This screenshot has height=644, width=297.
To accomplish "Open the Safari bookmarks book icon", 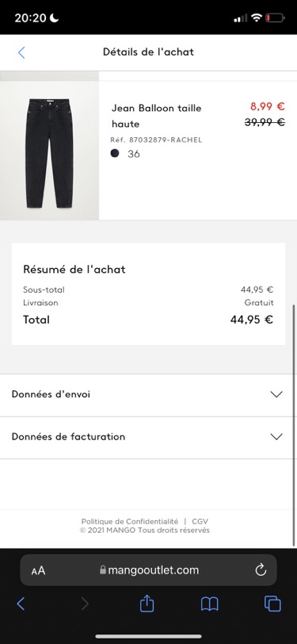I will (x=210, y=604).
